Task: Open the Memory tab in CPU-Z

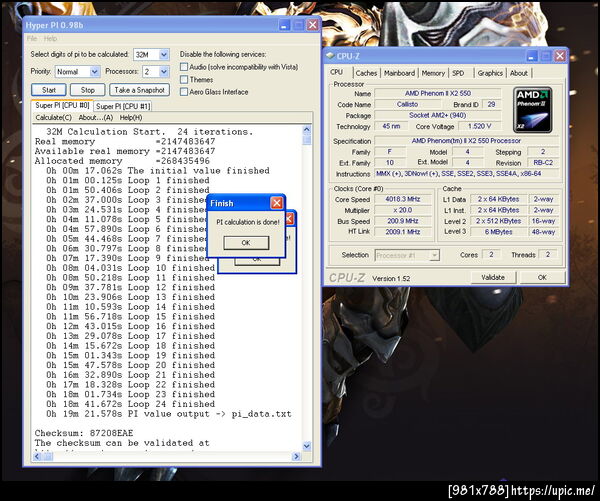Action: [433, 73]
